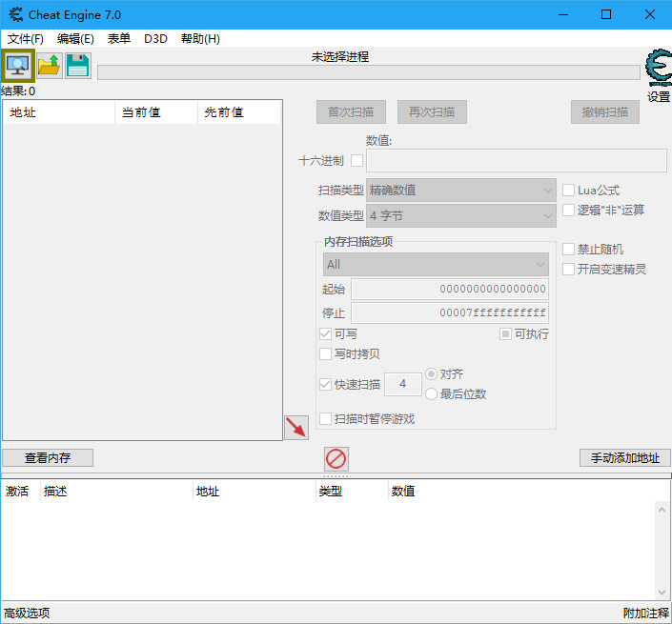Click the 地址 column header in address table
Viewport: 672px width, 624px height.
255,492
